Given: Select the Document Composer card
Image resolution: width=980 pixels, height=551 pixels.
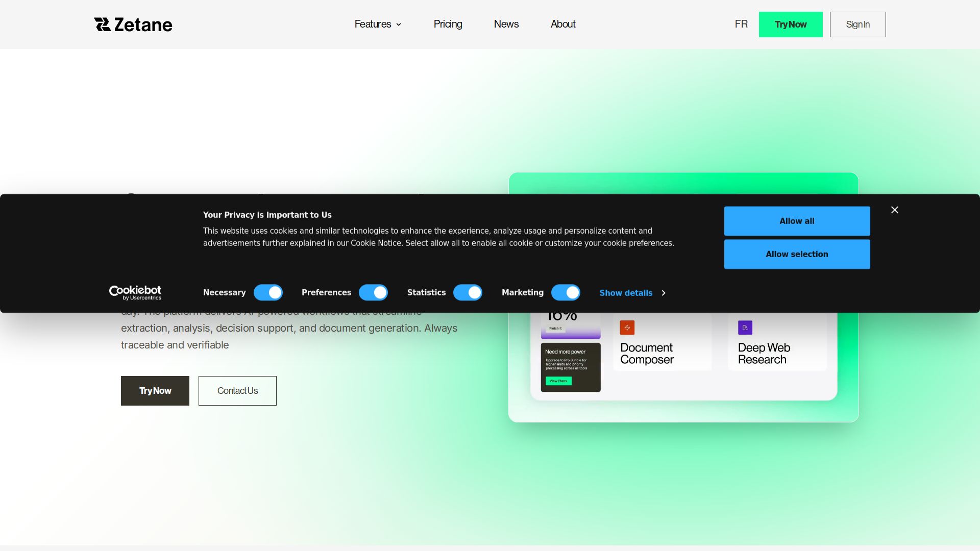Looking at the screenshot, I should pos(662,342).
